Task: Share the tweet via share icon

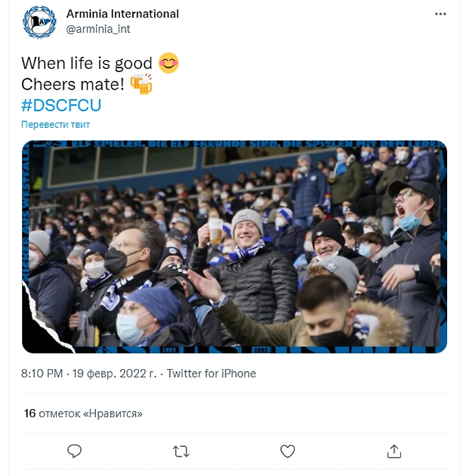Action: click(393, 451)
